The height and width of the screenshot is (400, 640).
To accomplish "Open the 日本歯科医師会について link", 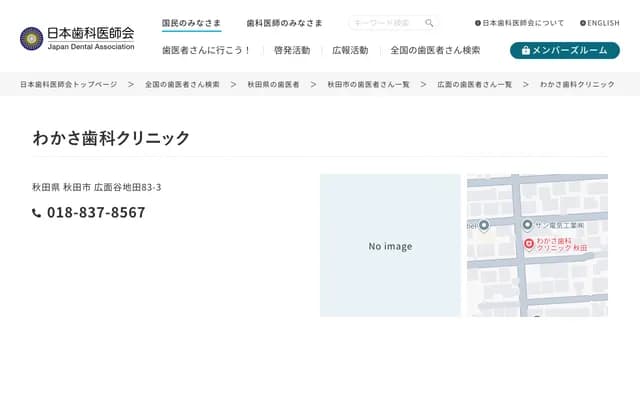I will click(x=522, y=23).
